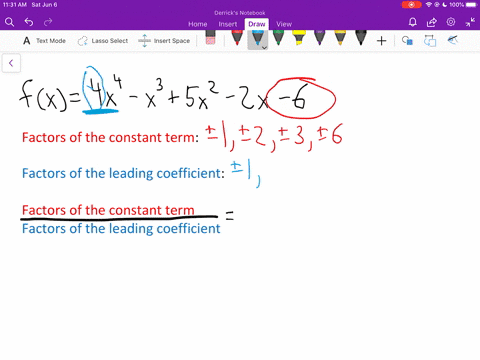480x360 pixels.
Task: Select the black pen
Action: [361, 38]
